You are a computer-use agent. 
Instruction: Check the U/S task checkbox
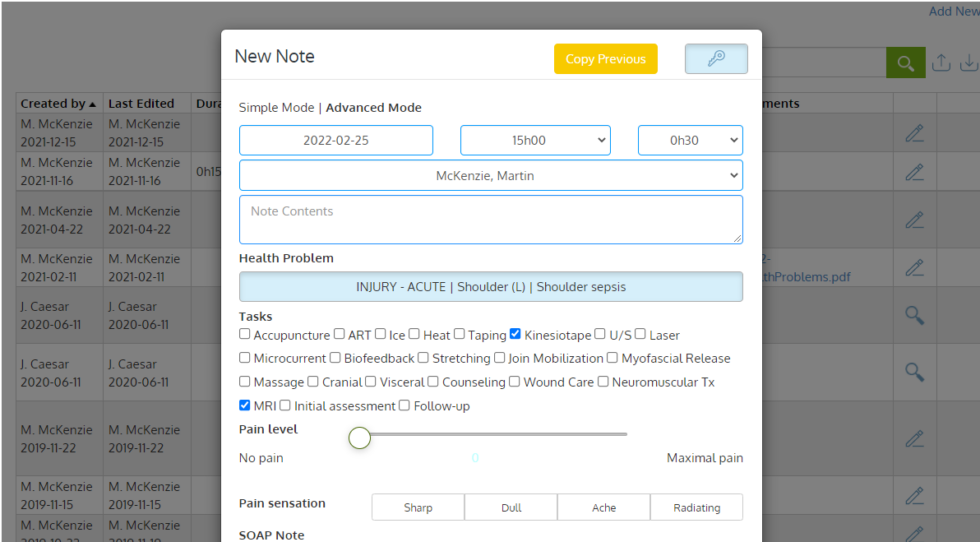(x=600, y=334)
